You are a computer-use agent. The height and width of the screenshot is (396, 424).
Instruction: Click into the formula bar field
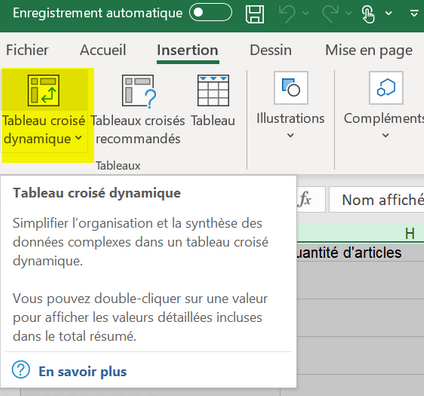pyautogui.click(x=377, y=199)
